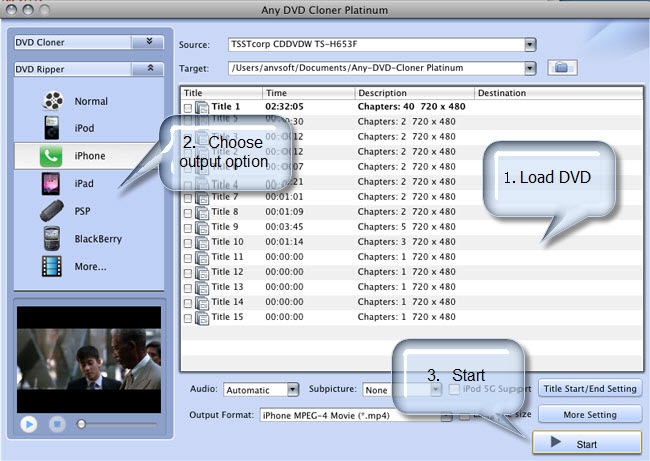Select the Title 9 time 00:03:45

pos(284,227)
